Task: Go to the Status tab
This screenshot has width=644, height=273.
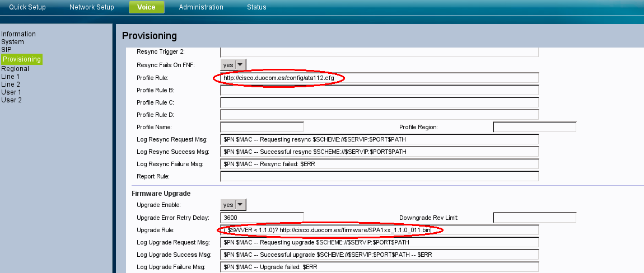Action: pos(256,7)
